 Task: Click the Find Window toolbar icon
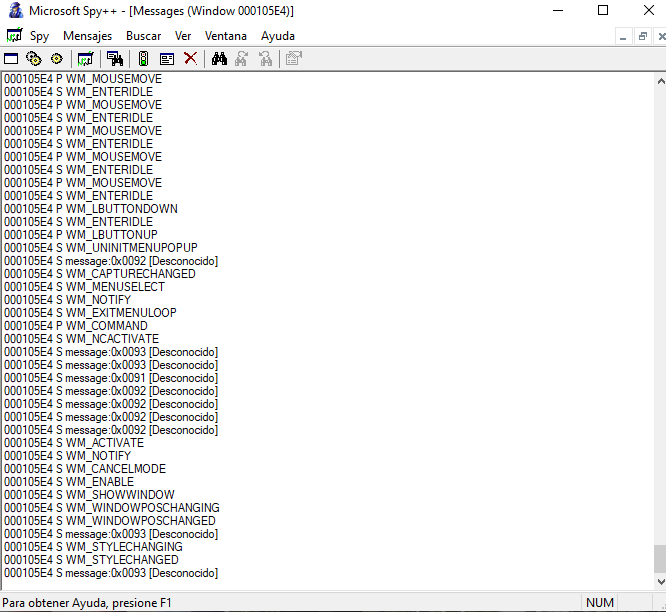(115, 59)
